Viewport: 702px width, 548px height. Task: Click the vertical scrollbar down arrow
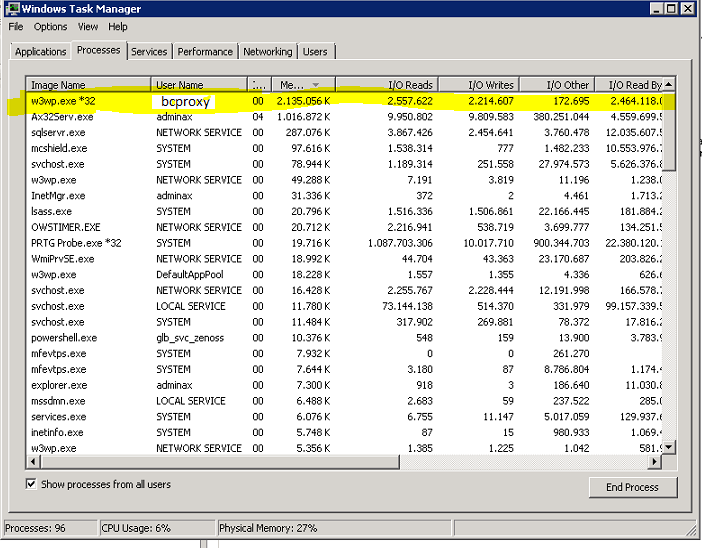(x=668, y=447)
